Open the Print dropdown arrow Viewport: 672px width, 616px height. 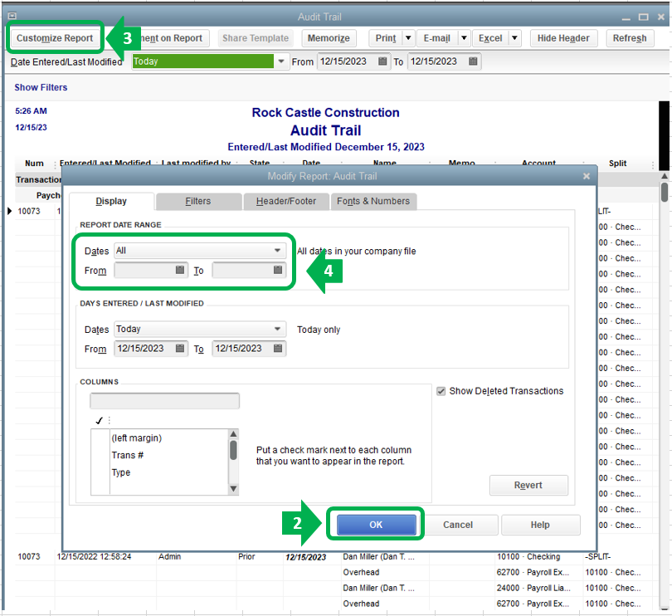coord(408,38)
